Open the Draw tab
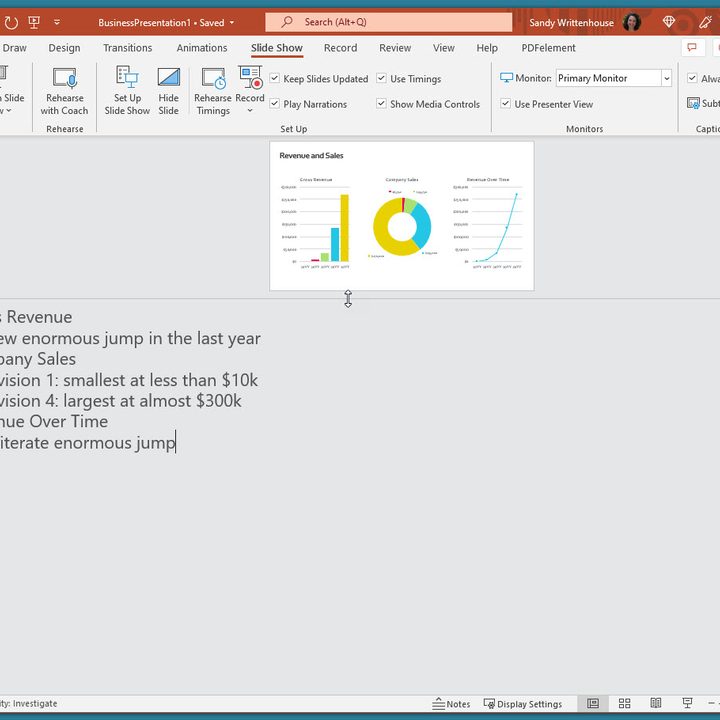Viewport: 720px width, 720px height. pyautogui.click(x=14, y=48)
